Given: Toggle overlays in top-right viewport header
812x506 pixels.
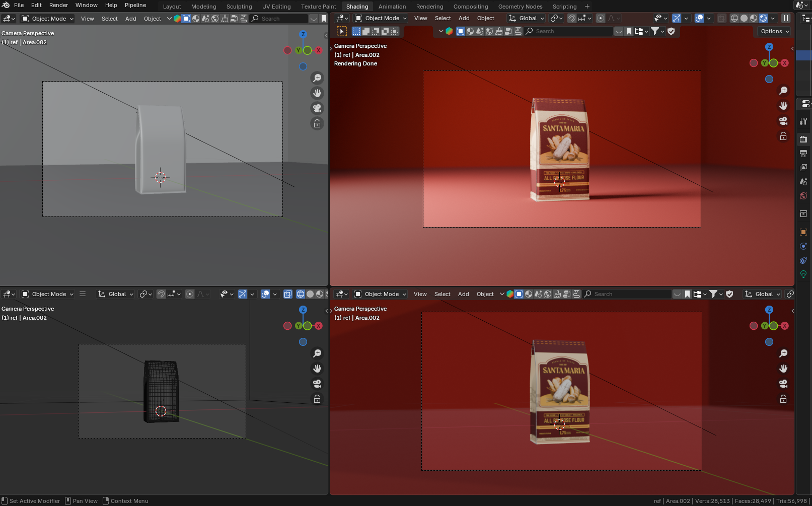Looking at the screenshot, I should [699, 18].
